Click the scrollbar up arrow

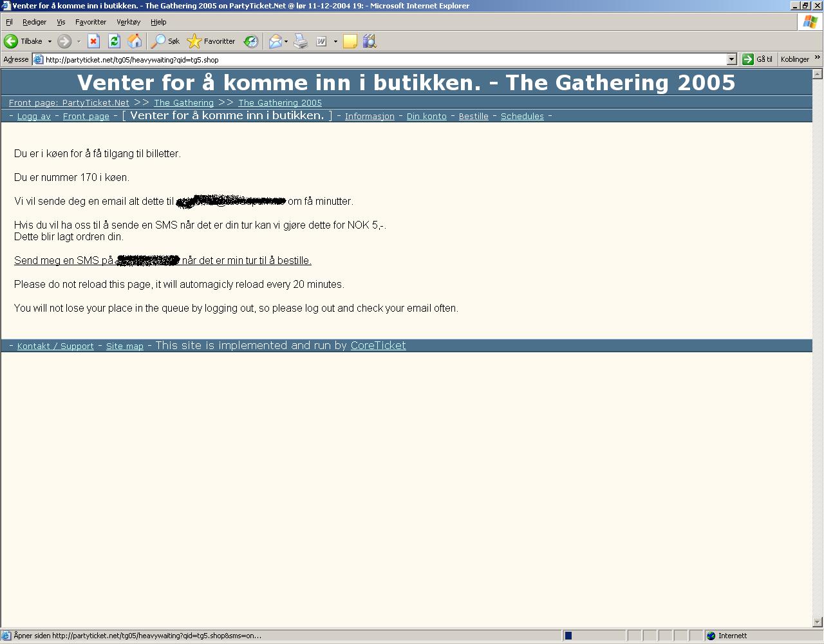point(818,74)
